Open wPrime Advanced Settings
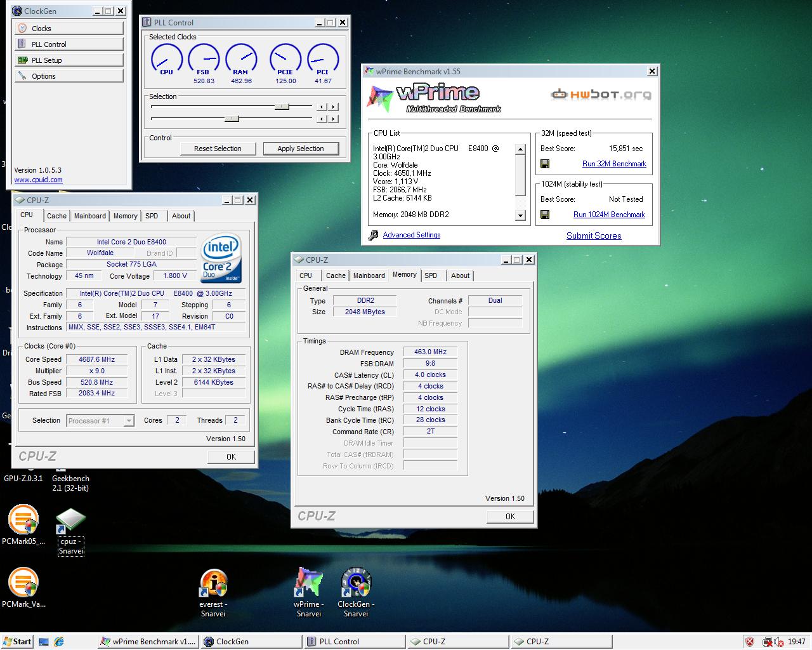Screen dimensions: 812x650 (412, 235)
